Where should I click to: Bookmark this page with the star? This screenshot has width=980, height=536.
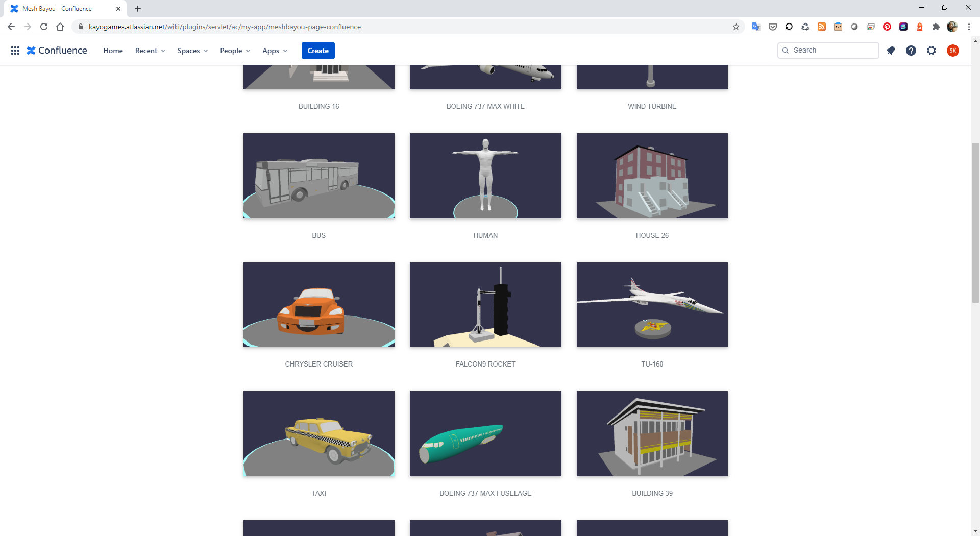(x=736, y=27)
